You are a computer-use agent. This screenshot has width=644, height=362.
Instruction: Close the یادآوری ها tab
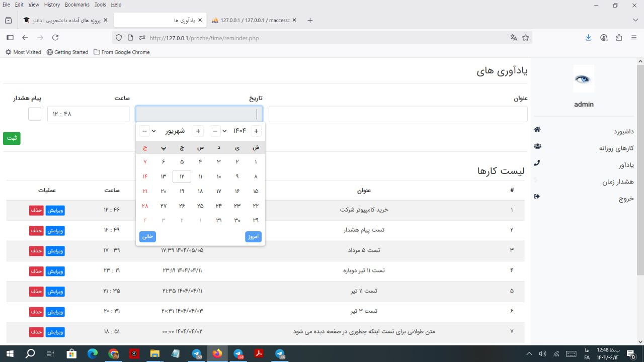coord(200,20)
